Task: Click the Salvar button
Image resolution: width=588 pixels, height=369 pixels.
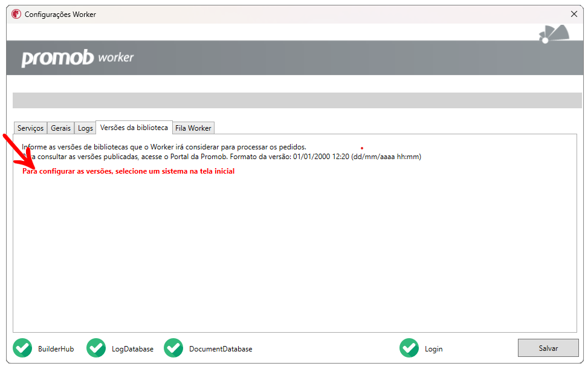Action: pos(548,348)
